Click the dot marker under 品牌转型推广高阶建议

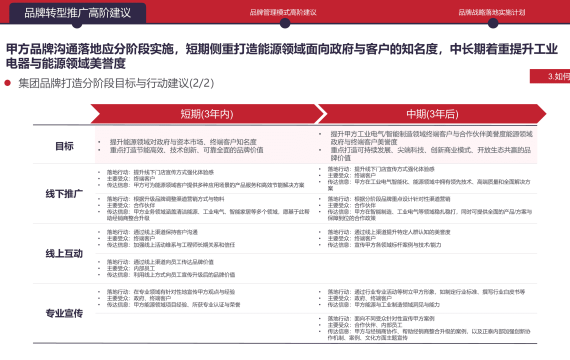point(77,24)
